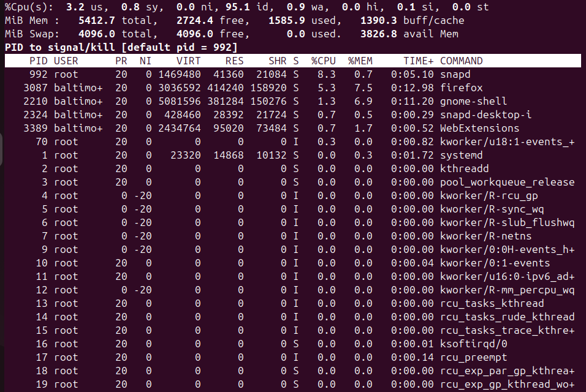Click the TIME+ column header
Viewport: 586px width, 392px height.
[x=418, y=61]
